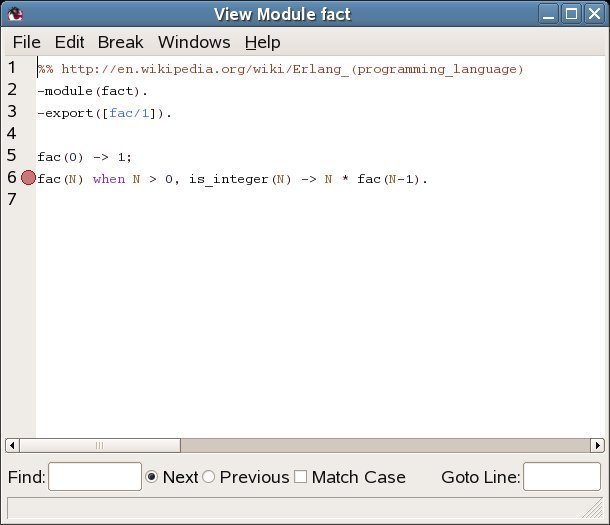This screenshot has height=525, width=610.
Task: Open the Edit menu
Action: [x=69, y=42]
